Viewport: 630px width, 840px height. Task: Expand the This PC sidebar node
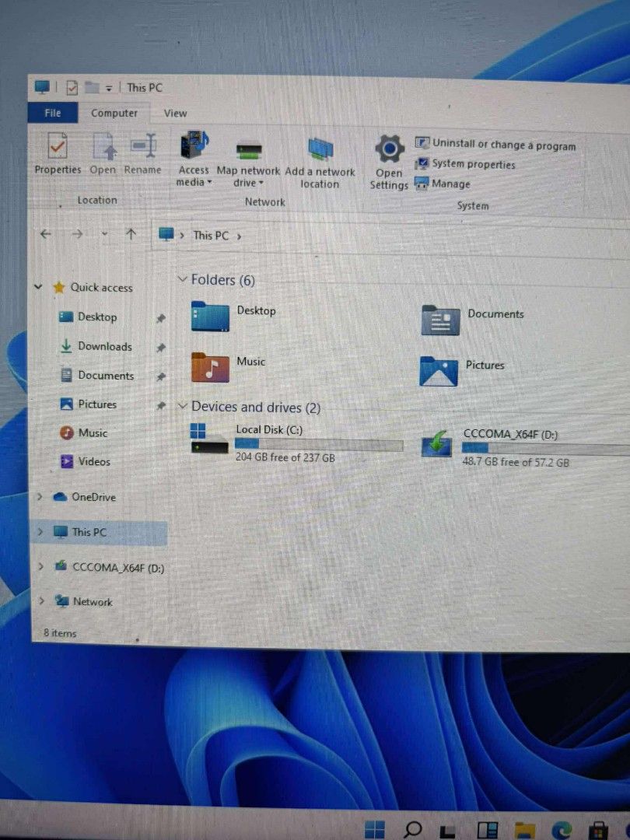click(40, 532)
